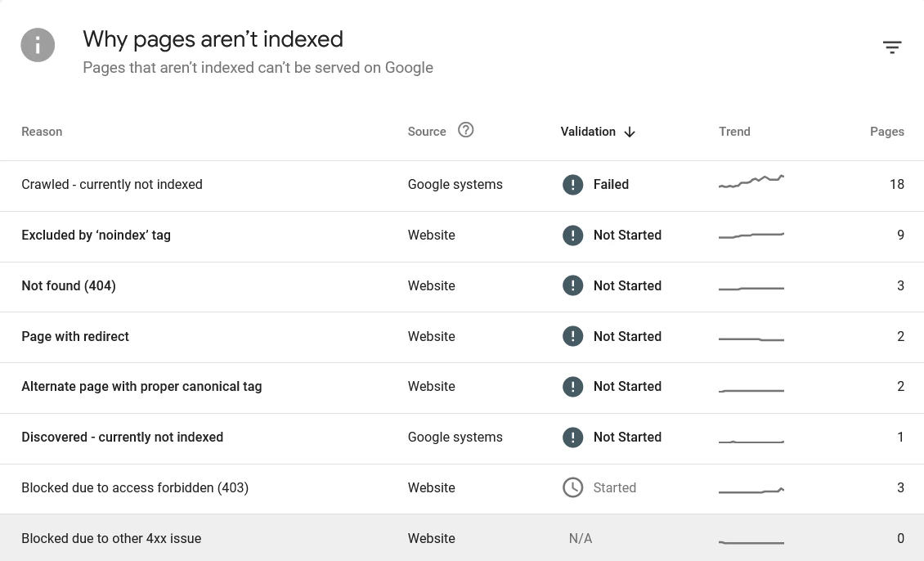Click the 'Started' validation status text
Image resolution: width=924 pixels, height=561 pixels.
(x=615, y=488)
